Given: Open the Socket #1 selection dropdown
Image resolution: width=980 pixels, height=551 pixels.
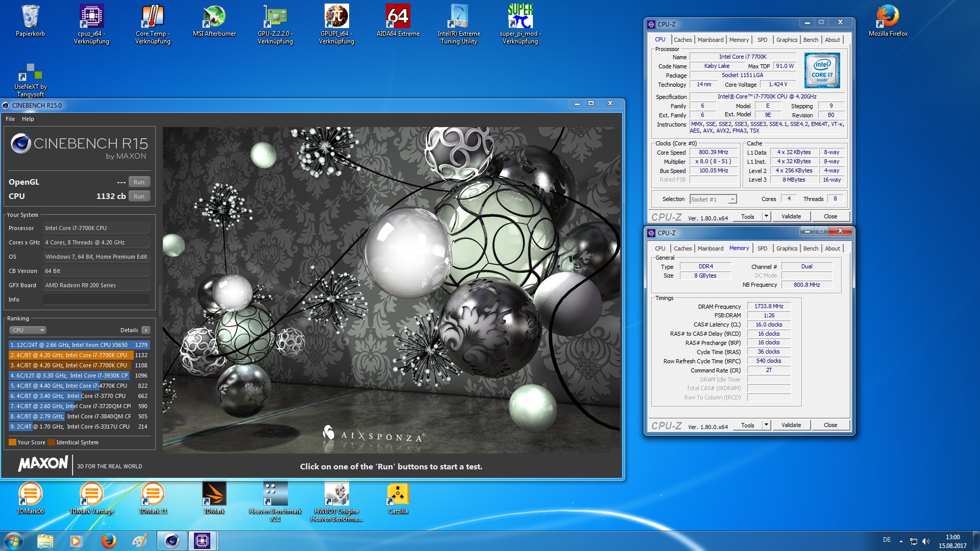Looking at the screenshot, I should click(713, 199).
